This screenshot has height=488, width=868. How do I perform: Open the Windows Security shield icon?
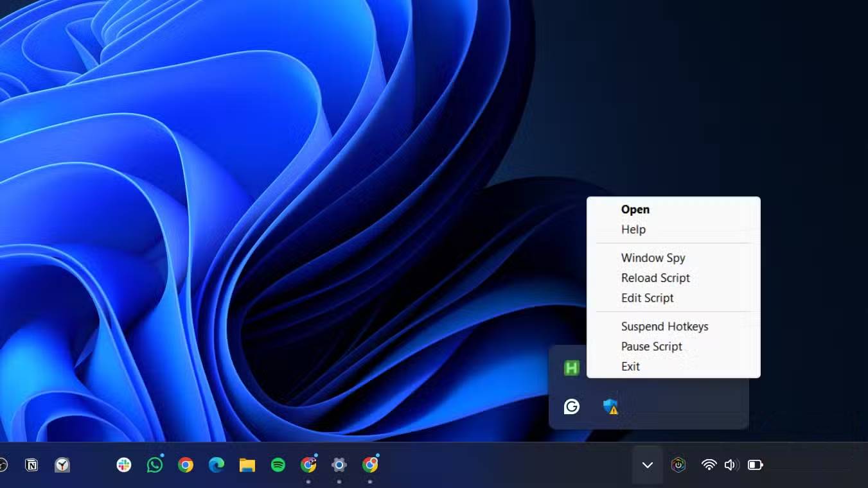(610, 406)
